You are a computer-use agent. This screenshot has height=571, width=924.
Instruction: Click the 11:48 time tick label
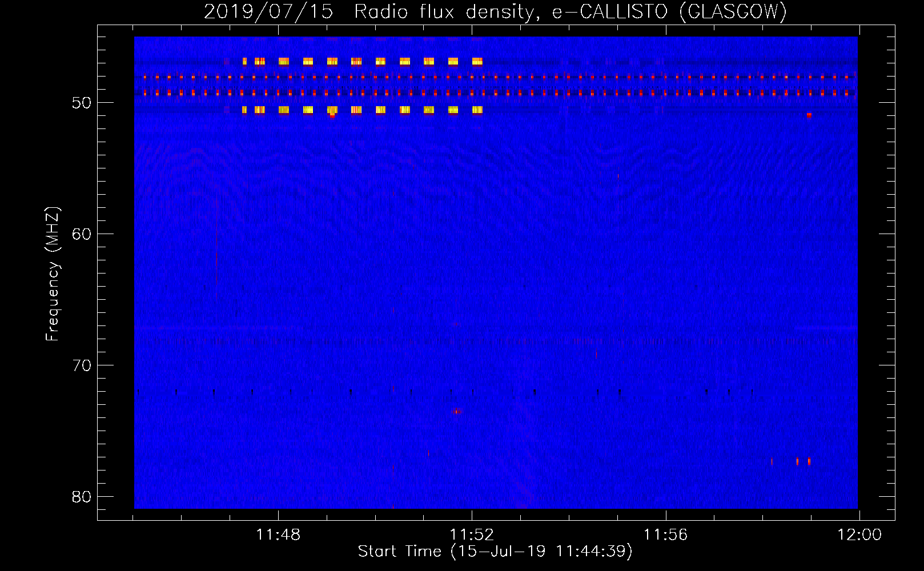click(278, 535)
